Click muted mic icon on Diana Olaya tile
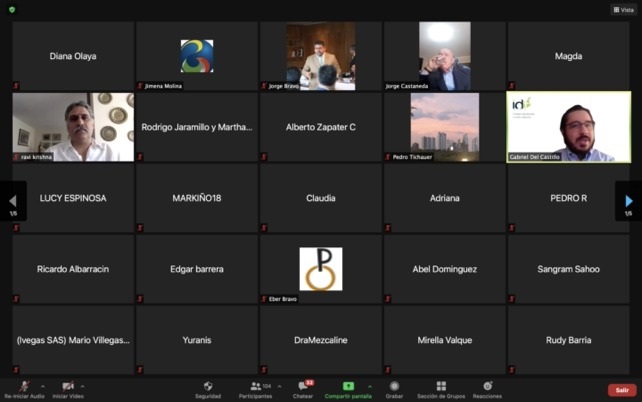The image size is (642, 402). [x=16, y=86]
